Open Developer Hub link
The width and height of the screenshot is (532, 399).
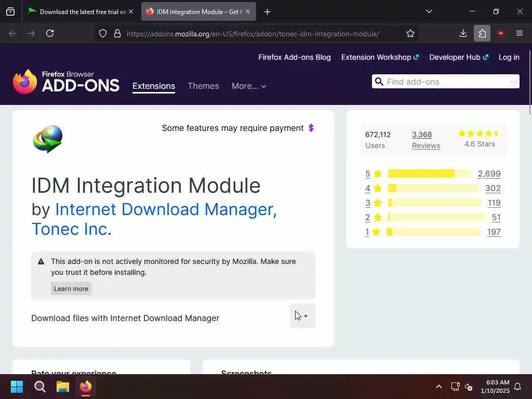[459, 57]
